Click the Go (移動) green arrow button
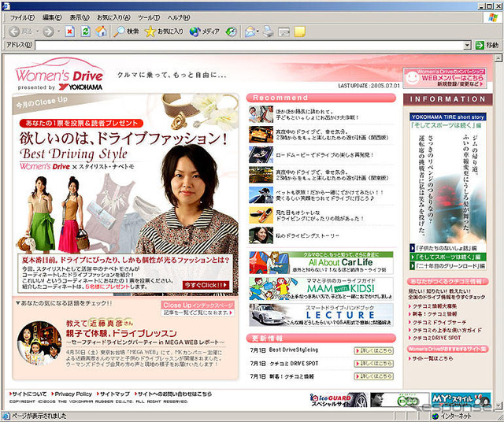The width and height of the screenshot is (504, 422). [487, 46]
